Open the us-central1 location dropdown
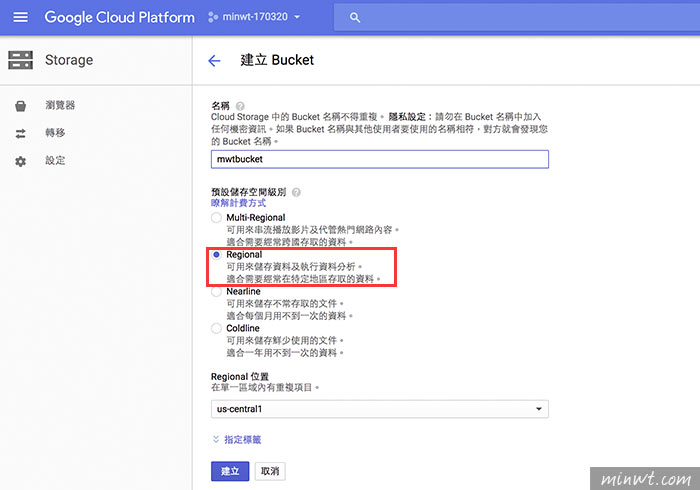 379,409
